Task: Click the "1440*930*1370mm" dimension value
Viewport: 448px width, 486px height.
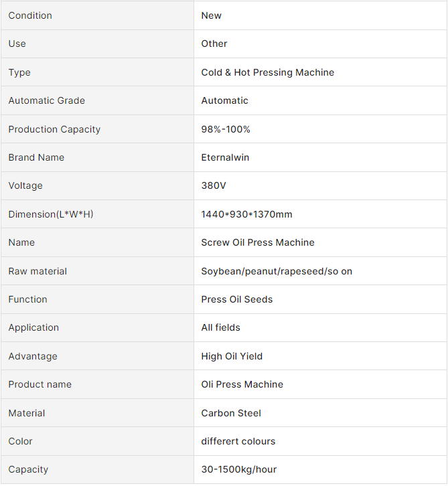Action: (246, 214)
